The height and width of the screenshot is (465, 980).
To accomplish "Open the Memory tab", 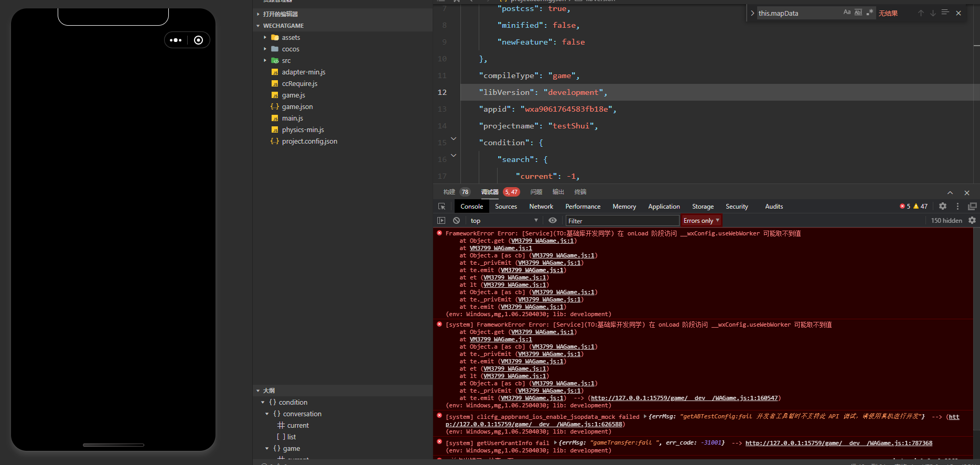I will pyautogui.click(x=624, y=207).
